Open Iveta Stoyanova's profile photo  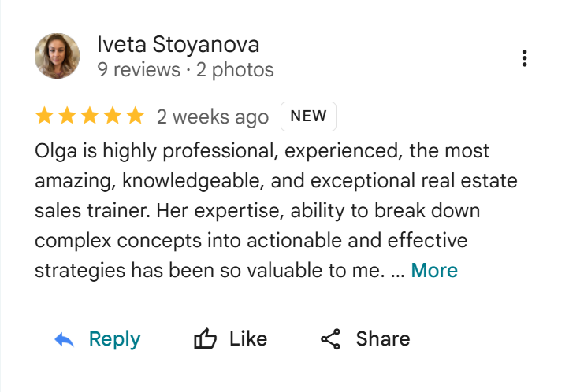[x=58, y=56]
